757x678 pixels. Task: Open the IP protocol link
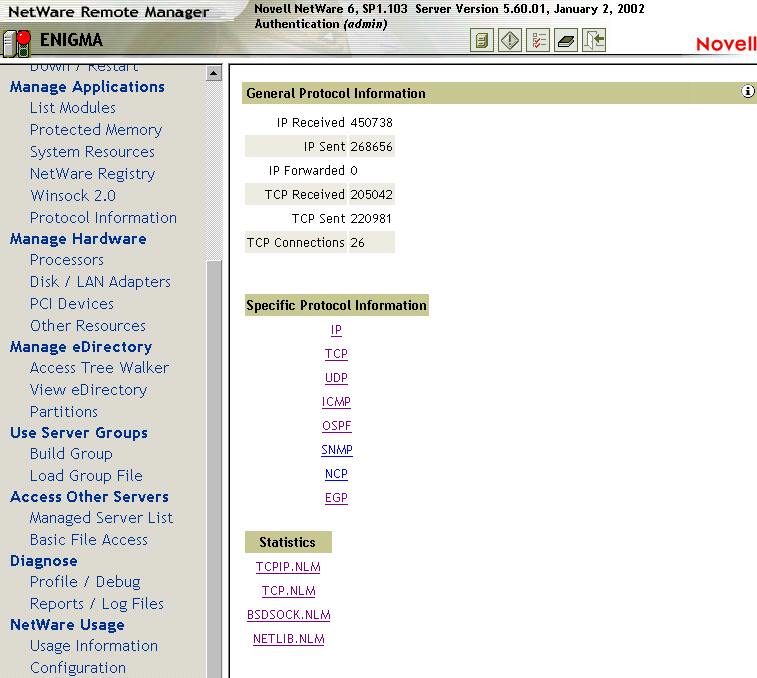(x=336, y=330)
